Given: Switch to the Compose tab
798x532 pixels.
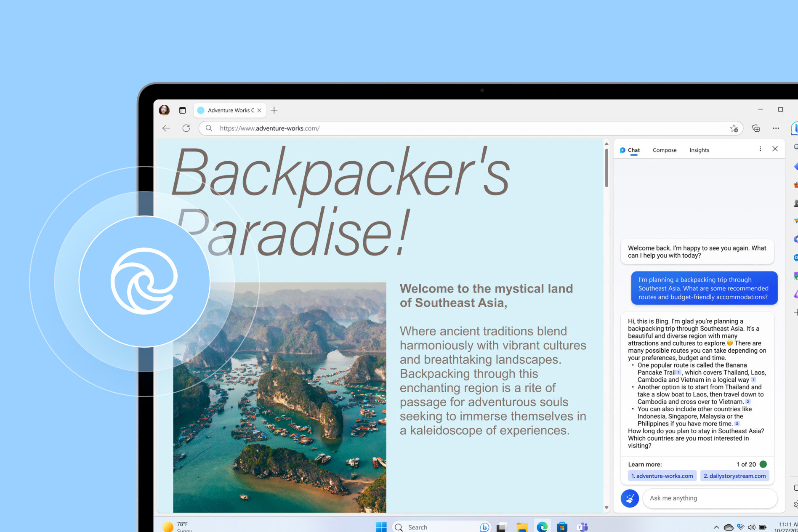Looking at the screenshot, I should (665, 150).
